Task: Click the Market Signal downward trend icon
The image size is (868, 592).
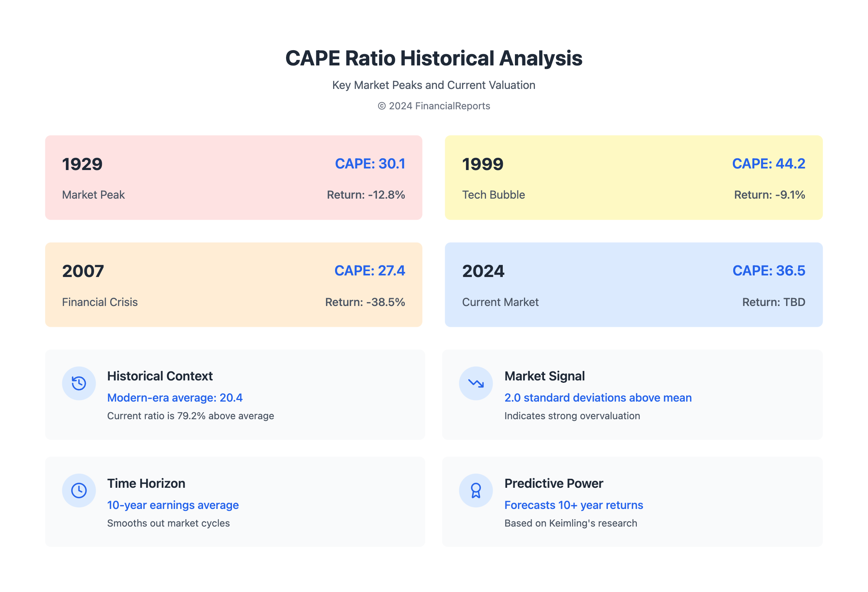Action: (476, 383)
